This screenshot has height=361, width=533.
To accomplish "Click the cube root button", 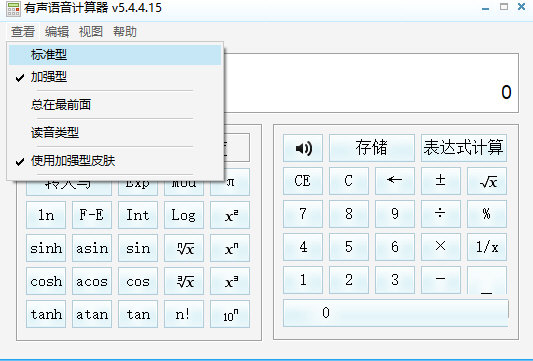I will click(x=184, y=281).
